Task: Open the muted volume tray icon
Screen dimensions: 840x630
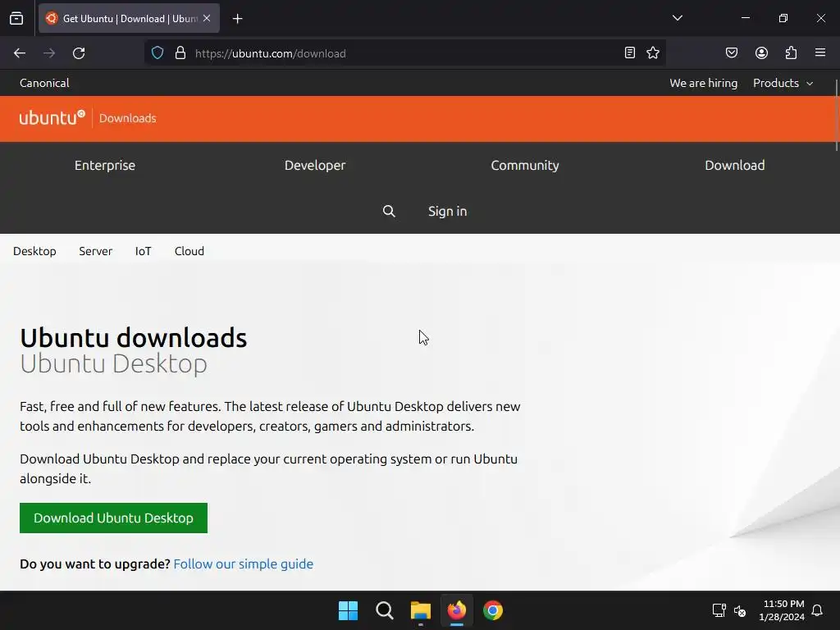Action: 741,610
